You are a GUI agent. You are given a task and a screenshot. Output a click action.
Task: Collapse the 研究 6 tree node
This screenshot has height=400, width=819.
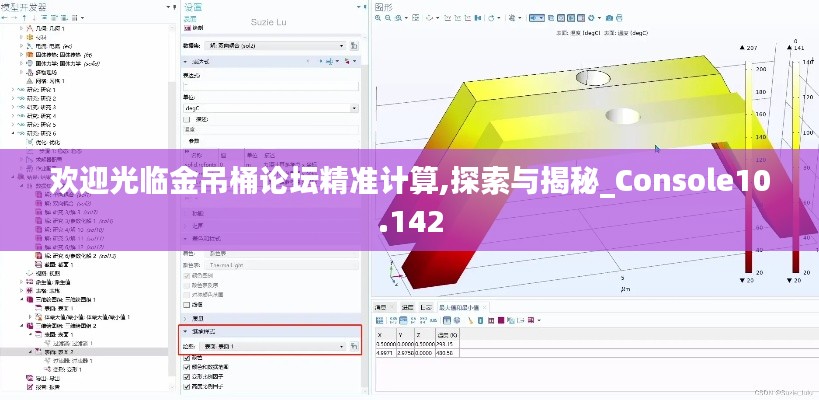(14, 133)
